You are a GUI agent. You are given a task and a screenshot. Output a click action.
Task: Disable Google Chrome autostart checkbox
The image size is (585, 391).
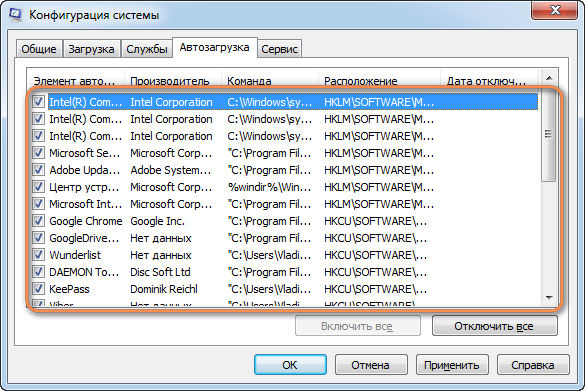click(38, 221)
